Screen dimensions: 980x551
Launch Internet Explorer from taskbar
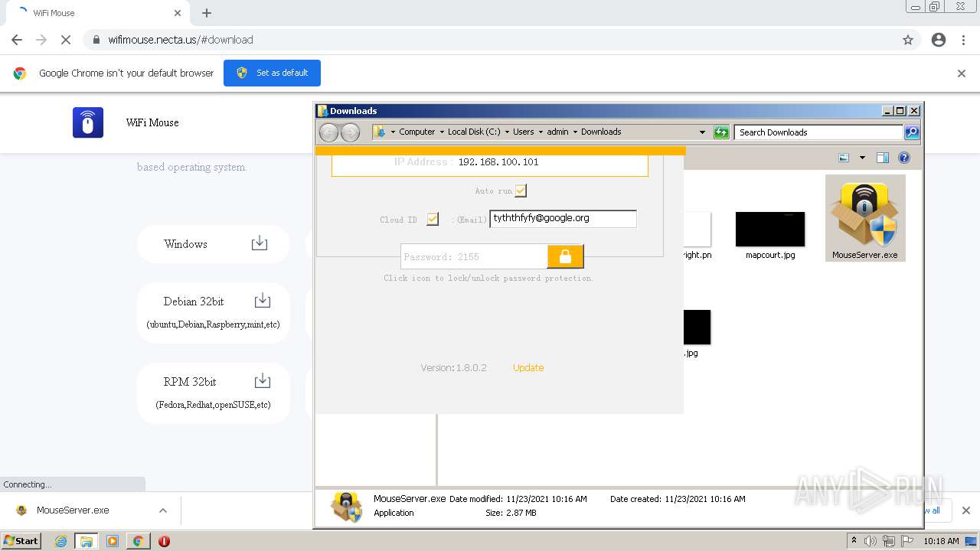coord(60,541)
